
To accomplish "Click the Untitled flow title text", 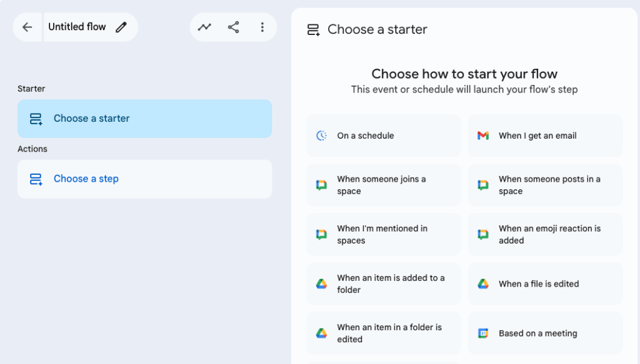I will tap(77, 27).
